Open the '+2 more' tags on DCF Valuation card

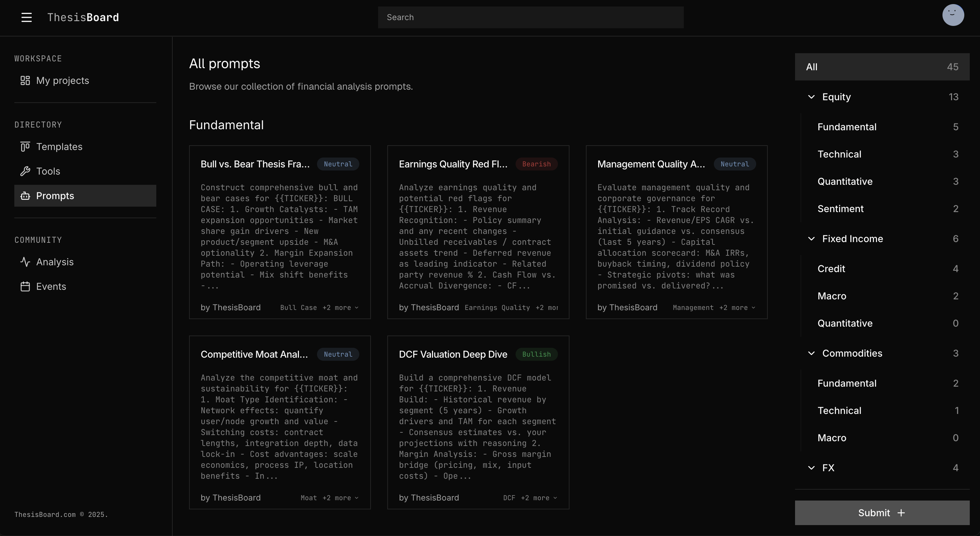click(534, 497)
